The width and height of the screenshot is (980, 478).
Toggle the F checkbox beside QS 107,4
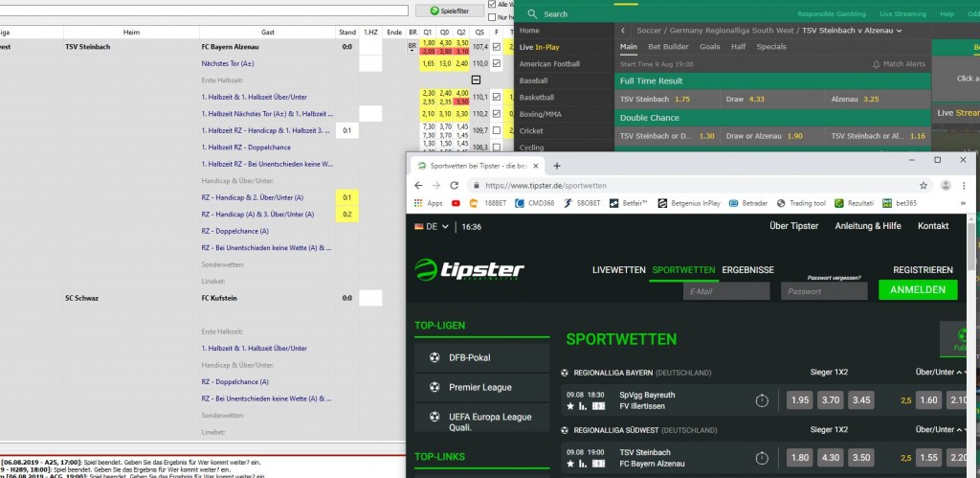point(497,47)
